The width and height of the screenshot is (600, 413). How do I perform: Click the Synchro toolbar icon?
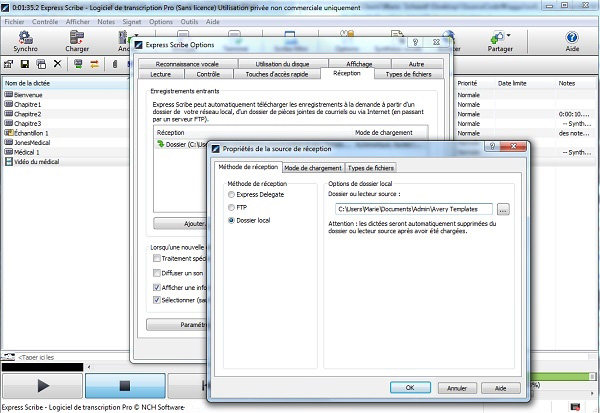25,41
